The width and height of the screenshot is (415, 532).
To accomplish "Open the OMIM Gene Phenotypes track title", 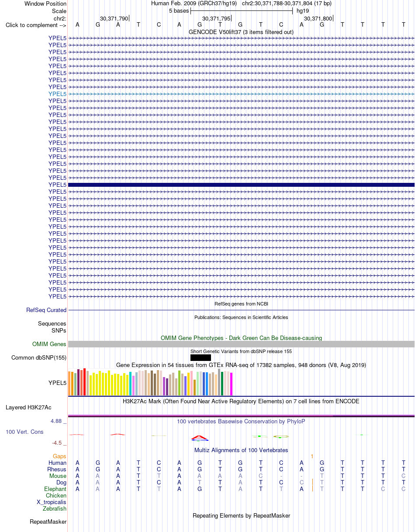I will (x=241, y=338).
